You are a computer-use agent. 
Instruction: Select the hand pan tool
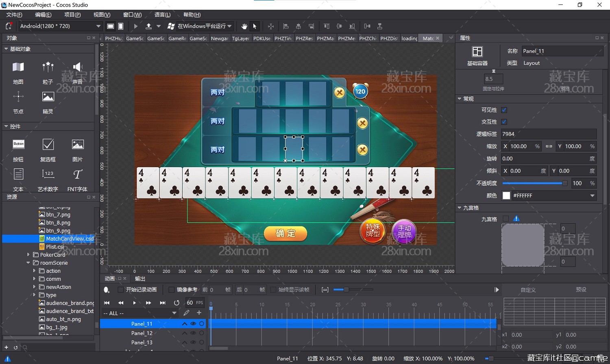click(244, 26)
